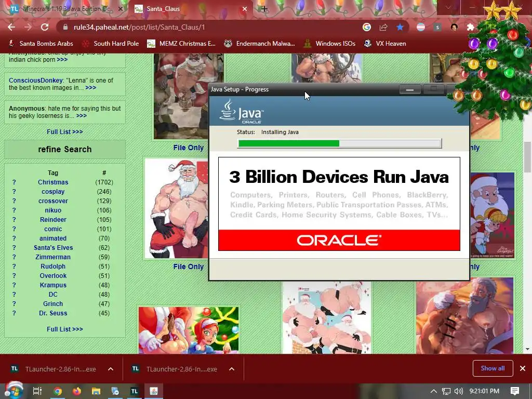Click the Java installation progress bar
Viewport: 532px width, 399px height.
[x=339, y=143]
